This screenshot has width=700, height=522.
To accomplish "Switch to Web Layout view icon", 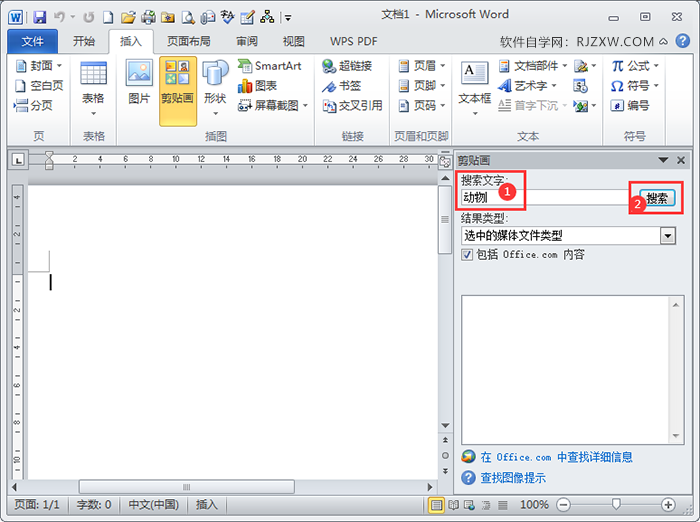I will point(469,505).
